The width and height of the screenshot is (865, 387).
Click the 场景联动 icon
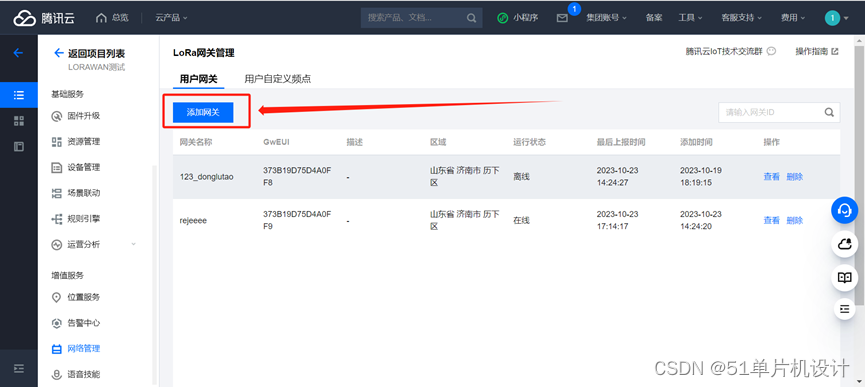click(x=56, y=193)
